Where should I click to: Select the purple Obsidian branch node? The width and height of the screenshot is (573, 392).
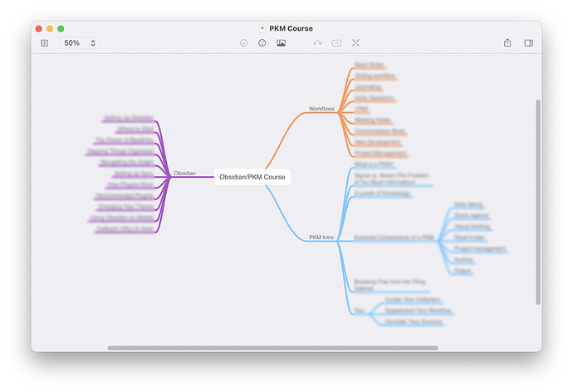tap(184, 174)
